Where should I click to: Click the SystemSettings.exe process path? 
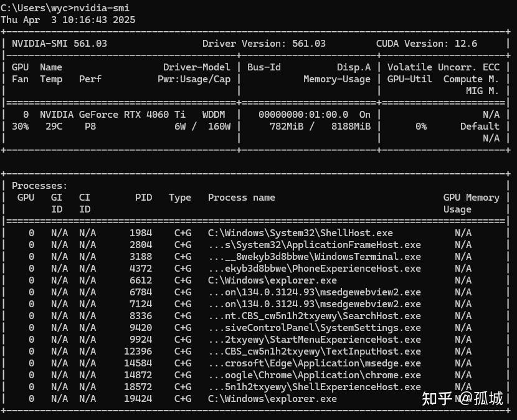tap(315, 328)
